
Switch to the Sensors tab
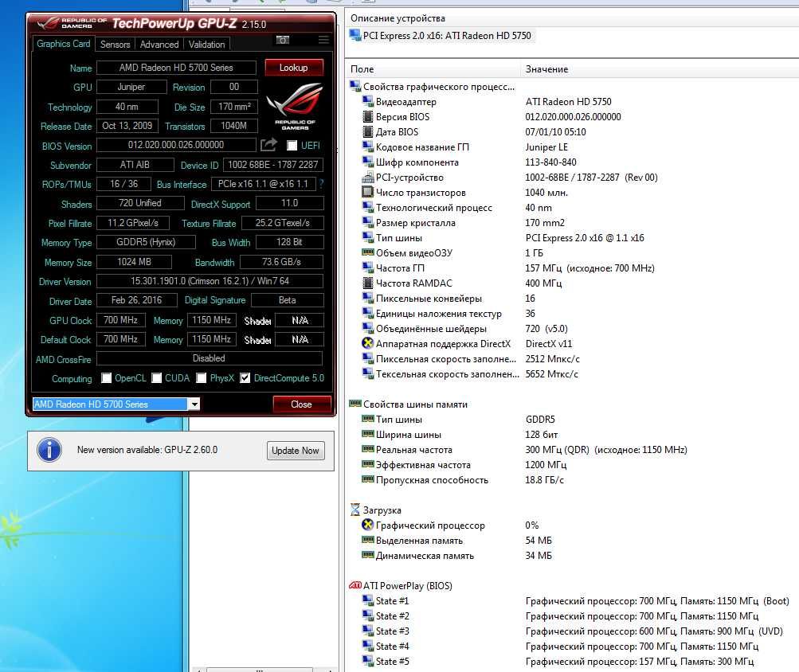pos(116,45)
